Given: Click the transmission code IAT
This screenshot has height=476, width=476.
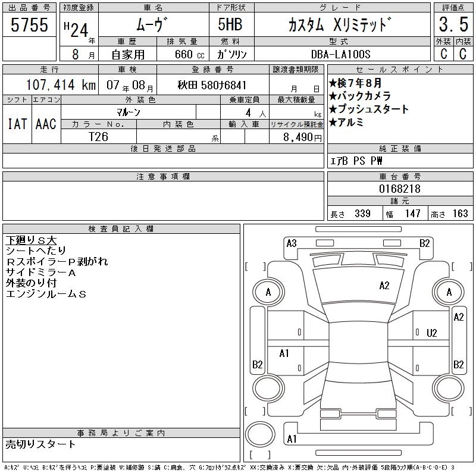Looking at the screenshot, I should [17, 124].
